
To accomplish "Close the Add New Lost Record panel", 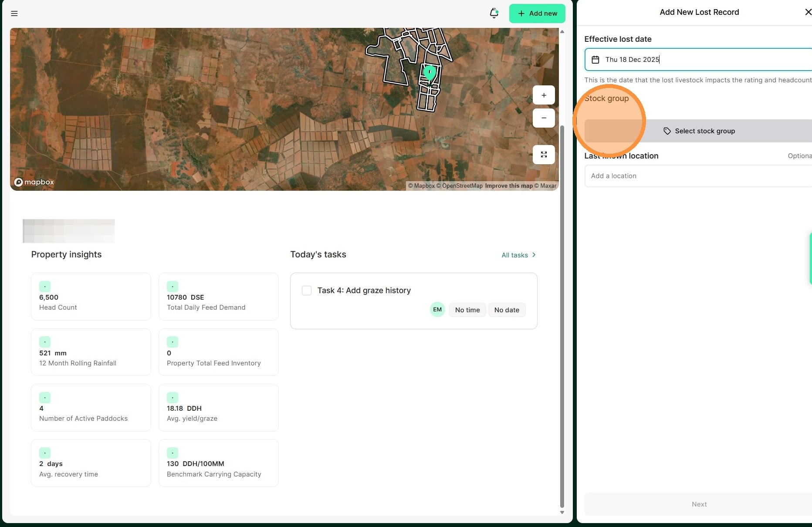I will pyautogui.click(x=808, y=12).
